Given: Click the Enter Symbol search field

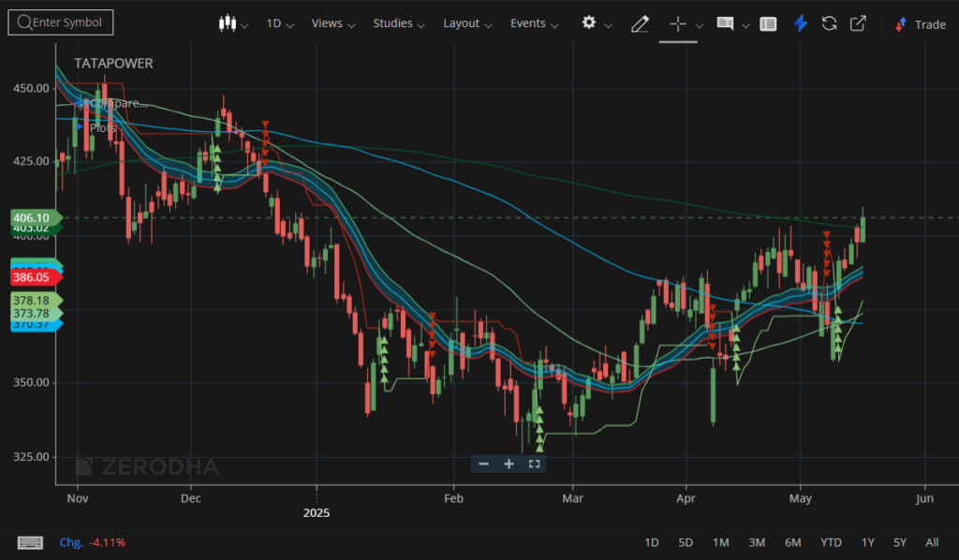Looking at the screenshot, I should point(60,22).
